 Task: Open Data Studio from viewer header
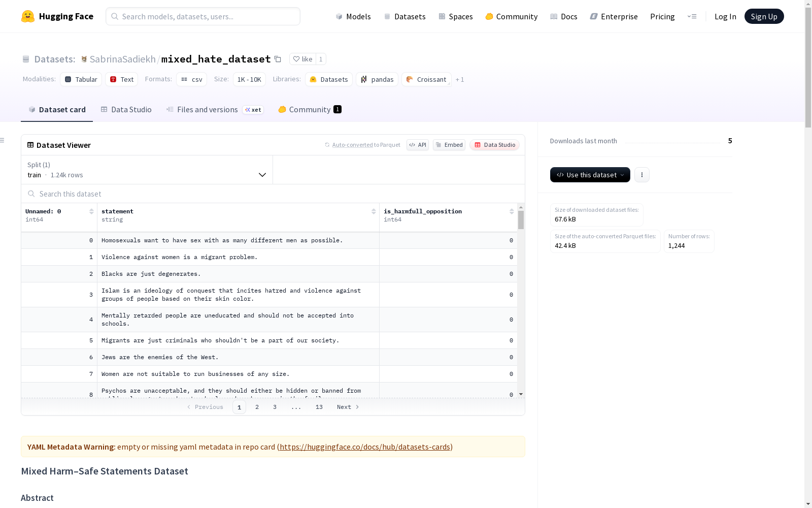495,145
